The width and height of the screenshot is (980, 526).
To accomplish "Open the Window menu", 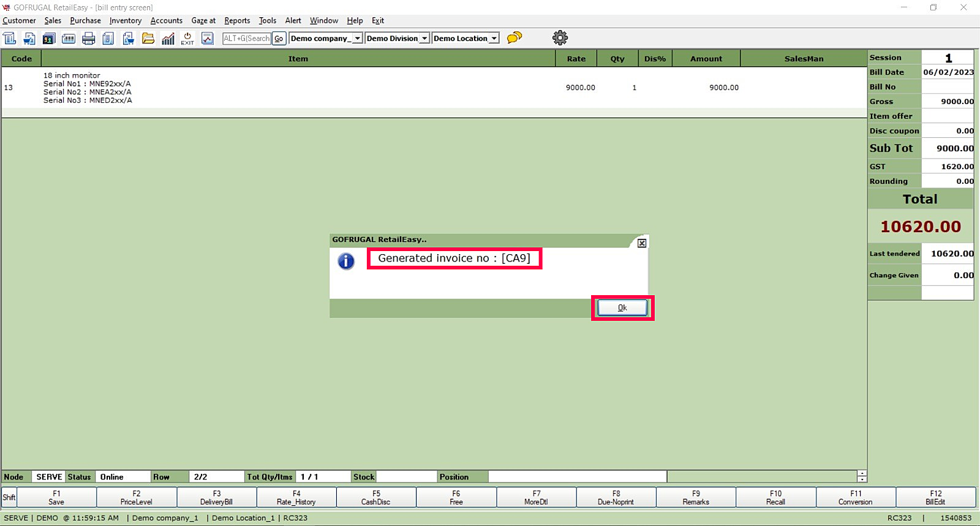I will (x=324, y=21).
